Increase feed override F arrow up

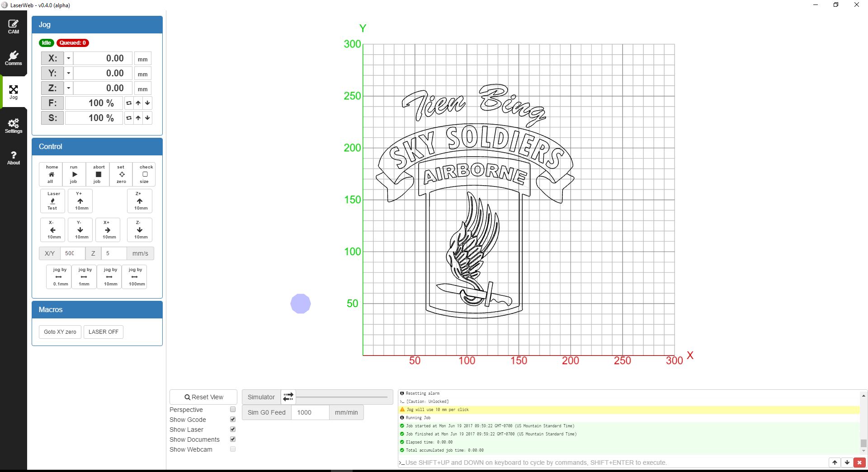(x=138, y=103)
